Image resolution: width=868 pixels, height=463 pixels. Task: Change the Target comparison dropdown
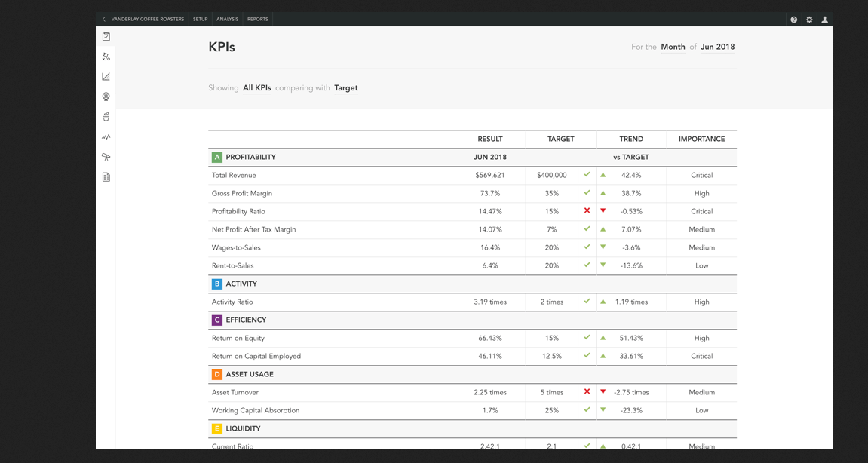pos(346,88)
